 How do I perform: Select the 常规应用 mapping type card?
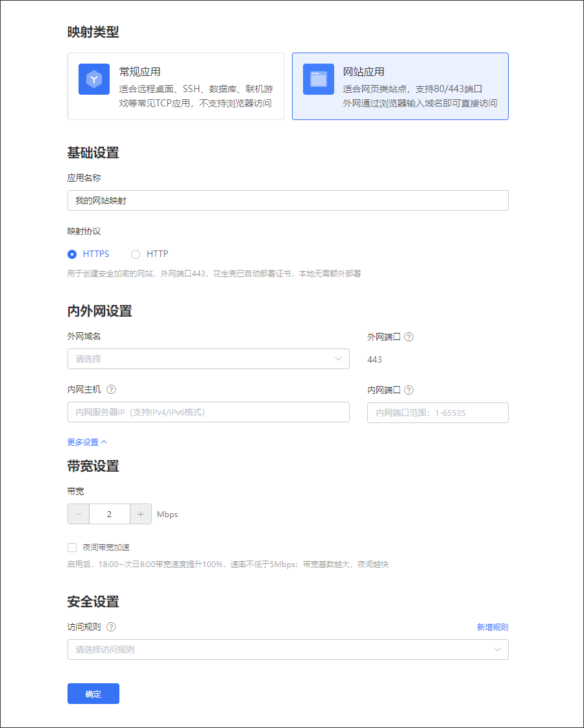[x=175, y=86]
